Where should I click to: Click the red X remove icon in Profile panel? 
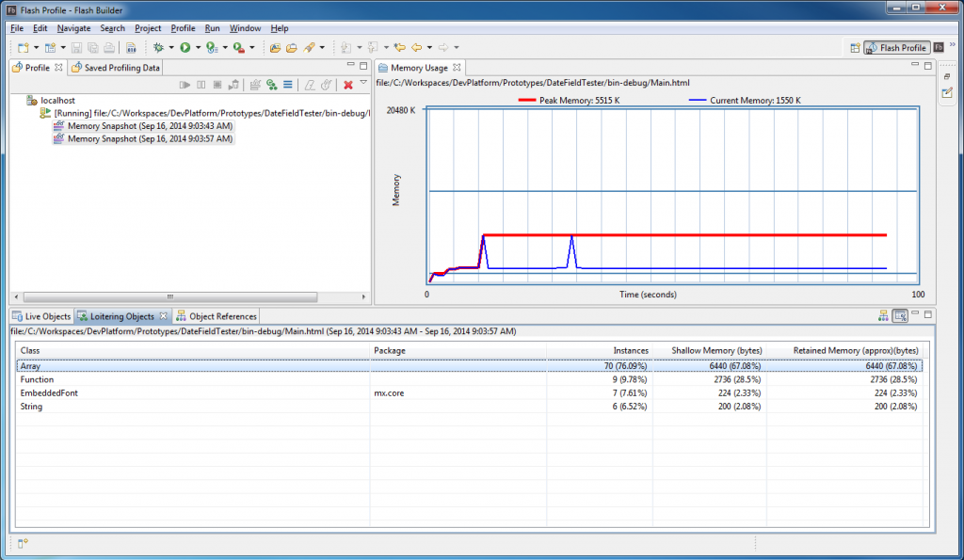click(x=348, y=85)
